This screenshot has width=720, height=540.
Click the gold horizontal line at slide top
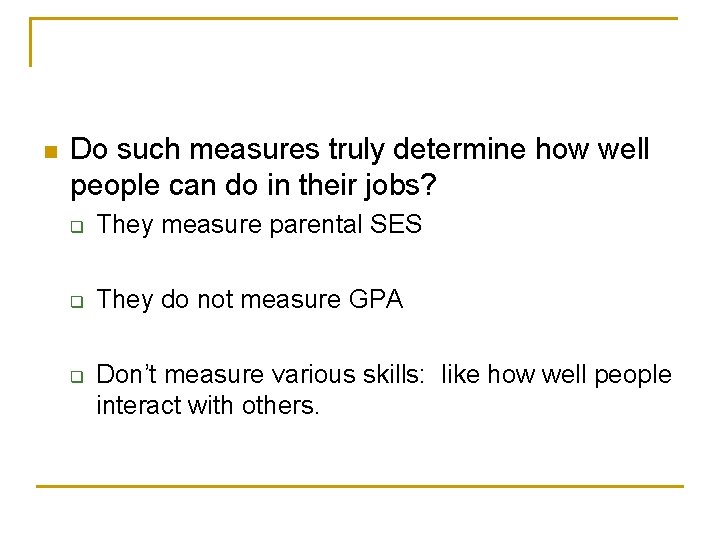(x=354, y=18)
